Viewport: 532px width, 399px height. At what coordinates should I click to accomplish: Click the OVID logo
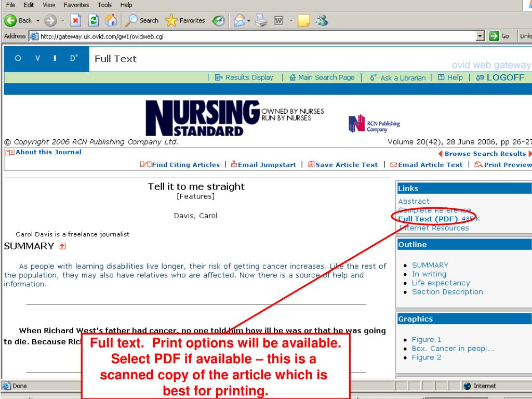(46, 59)
